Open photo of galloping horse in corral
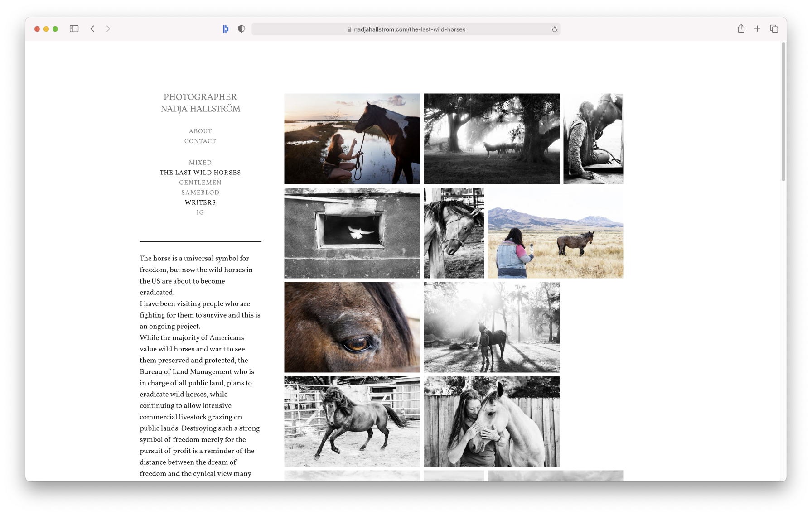This screenshot has width=812, height=515. [x=352, y=421]
